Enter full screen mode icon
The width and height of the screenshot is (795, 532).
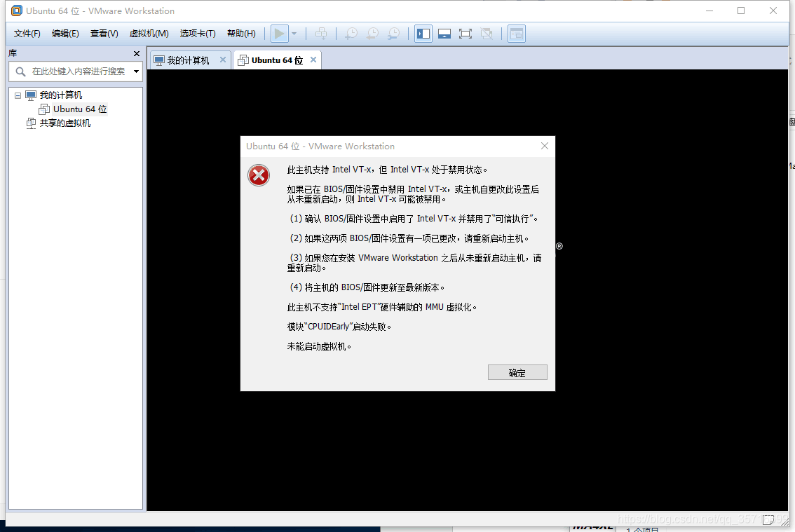(x=466, y=34)
